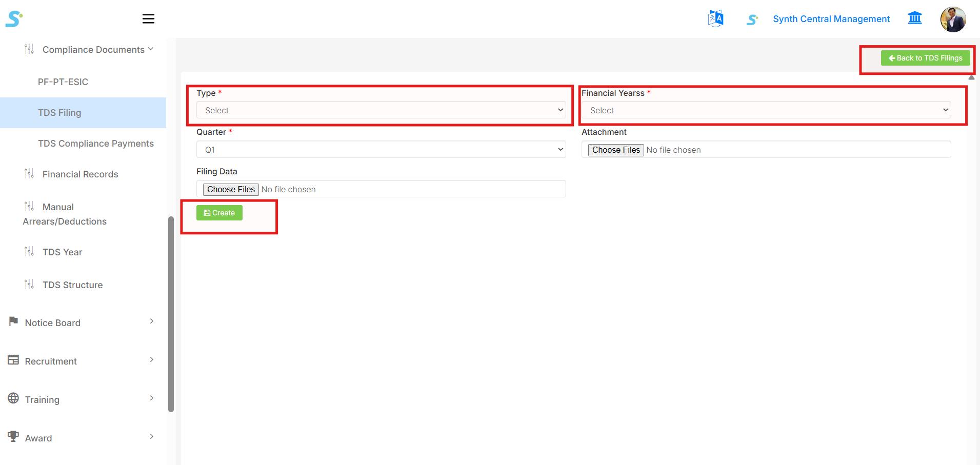Viewport: 980px width, 465px height.
Task: Select the flag icon beside Notice Board
Action: pyautogui.click(x=13, y=321)
